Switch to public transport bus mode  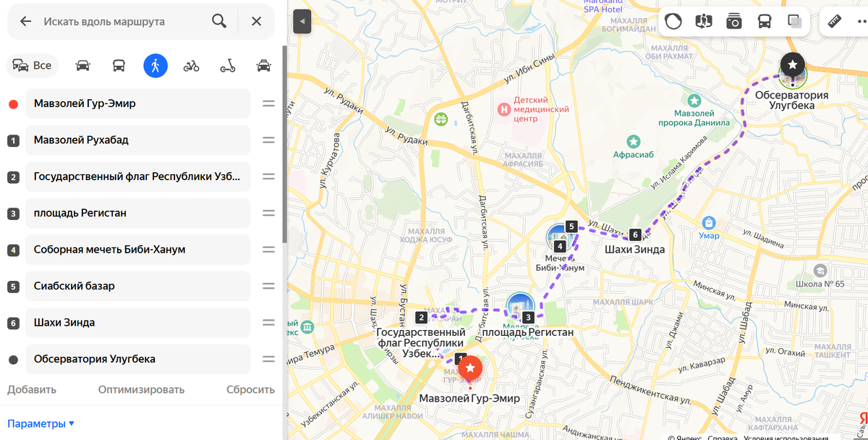coord(119,66)
